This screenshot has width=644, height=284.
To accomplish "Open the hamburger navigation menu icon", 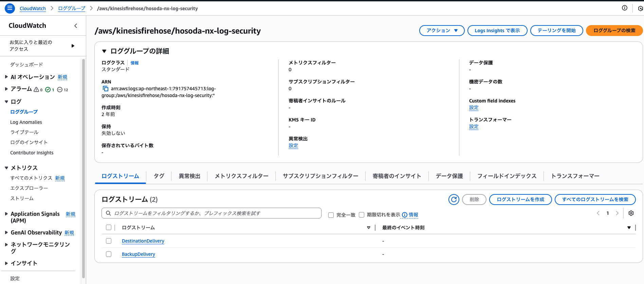I will click(10, 8).
